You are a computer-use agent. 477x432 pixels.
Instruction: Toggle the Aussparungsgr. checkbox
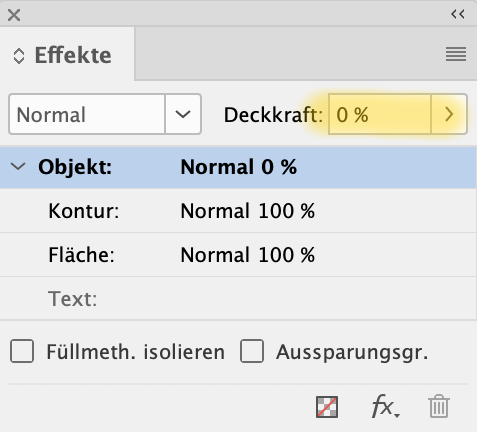pyautogui.click(x=252, y=351)
